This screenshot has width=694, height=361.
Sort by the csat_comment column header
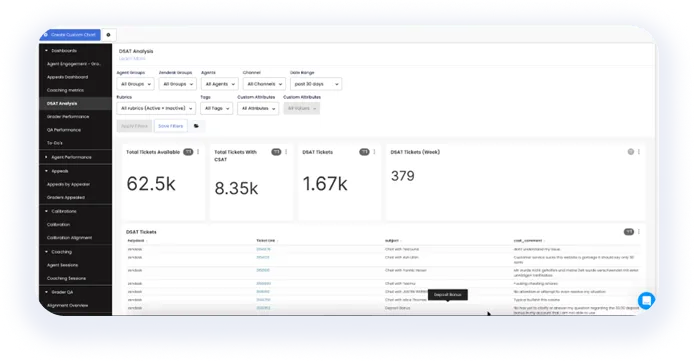click(x=528, y=241)
